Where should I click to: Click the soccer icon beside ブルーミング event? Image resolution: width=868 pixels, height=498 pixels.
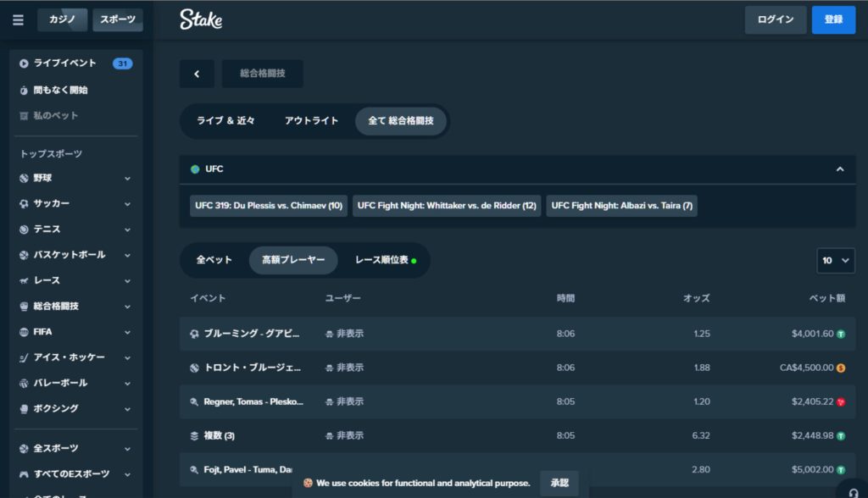194,334
